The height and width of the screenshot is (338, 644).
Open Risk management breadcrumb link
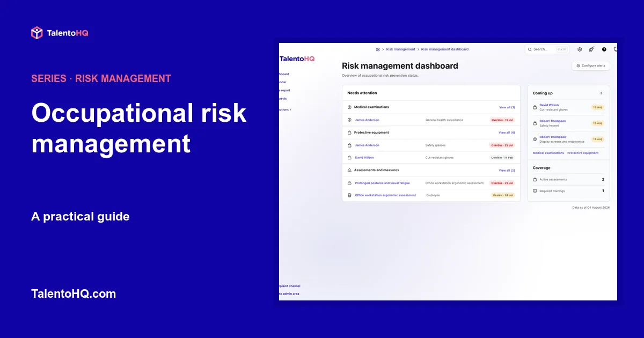(x=401, y=49)
